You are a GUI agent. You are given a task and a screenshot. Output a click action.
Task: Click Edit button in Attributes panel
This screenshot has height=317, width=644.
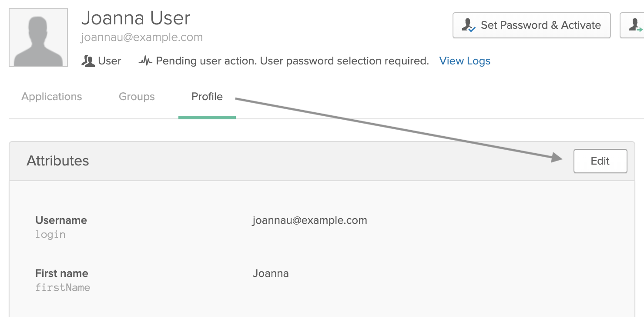click(x=600, y=161)
